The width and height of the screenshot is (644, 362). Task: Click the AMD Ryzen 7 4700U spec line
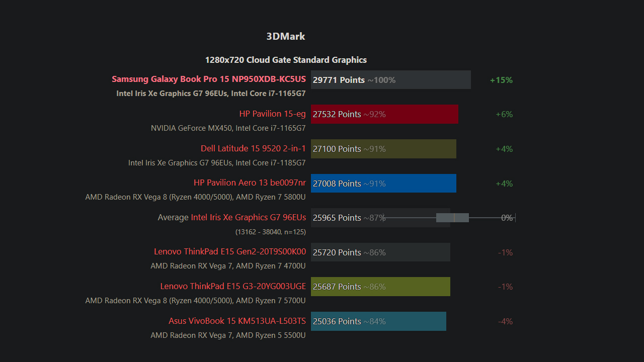click(x=228, y=266)
